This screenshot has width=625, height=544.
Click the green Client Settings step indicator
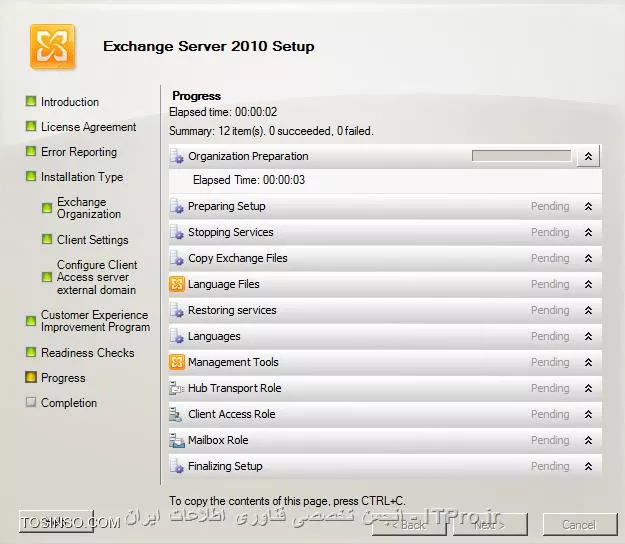pyautogui.click(x=47, y=239)
